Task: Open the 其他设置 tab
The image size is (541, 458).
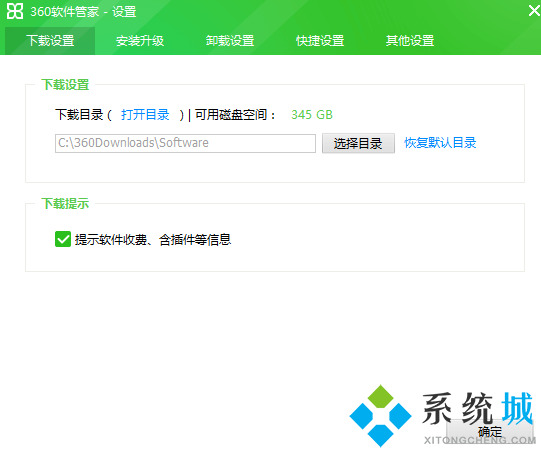Action: click(410, 41)
